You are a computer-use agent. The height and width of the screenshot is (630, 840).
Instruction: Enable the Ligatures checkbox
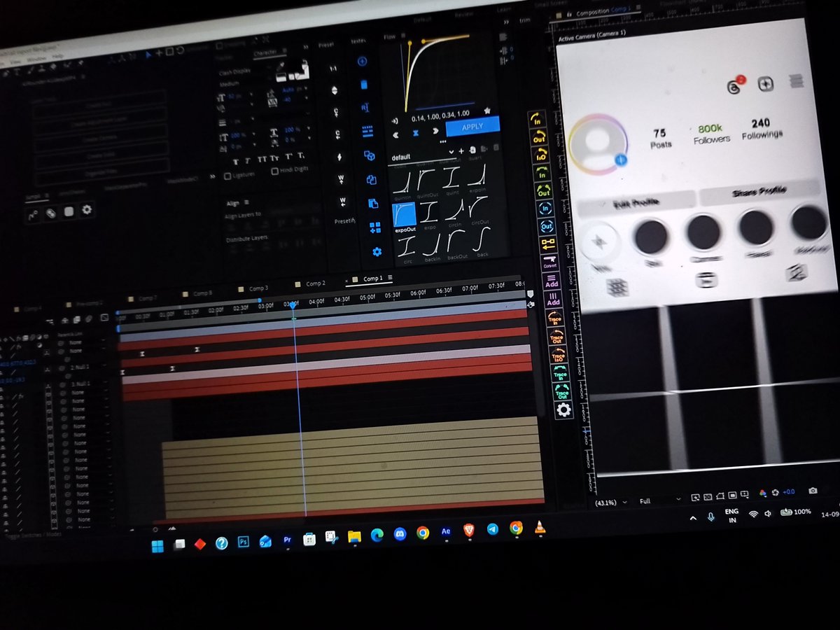(x=227, y=176)
